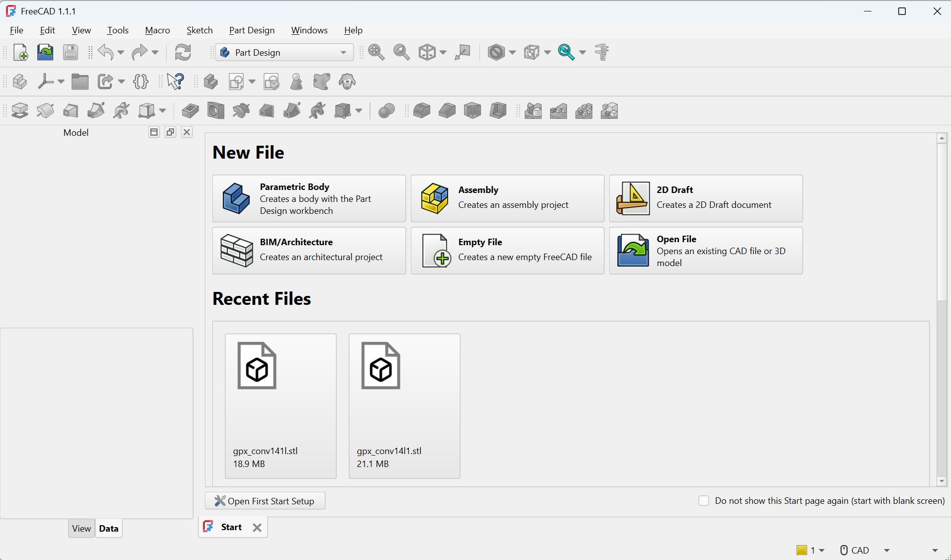Click the Pad extrude icon
The image size is (951, 560).
pyautogui.click(x=20, y=110)
